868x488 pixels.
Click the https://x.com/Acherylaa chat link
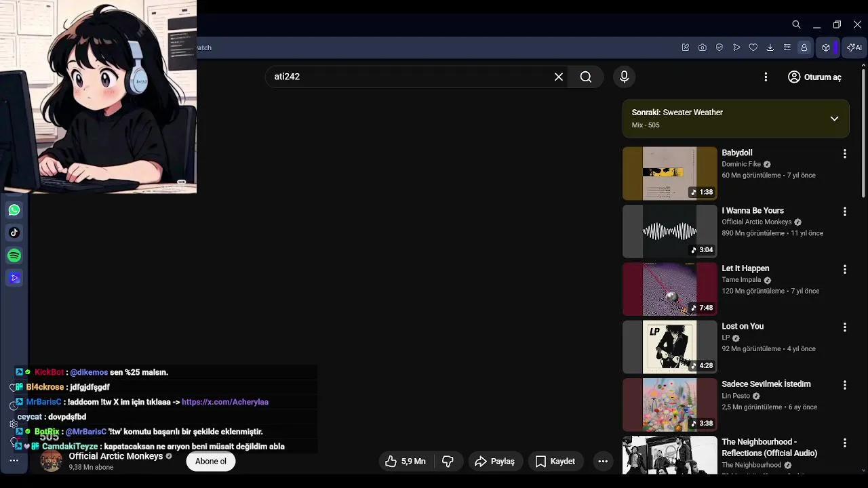pyautogui.click(x=225, y=402)
